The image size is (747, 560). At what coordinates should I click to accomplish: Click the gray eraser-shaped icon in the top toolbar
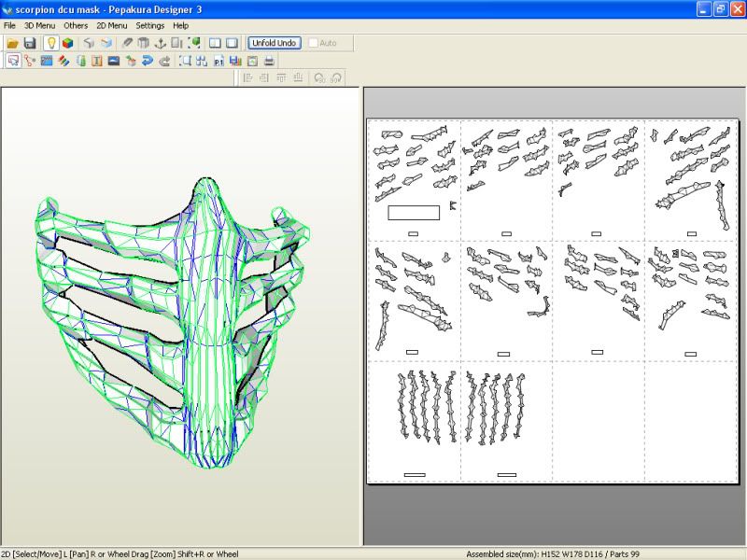click(127, 43)
